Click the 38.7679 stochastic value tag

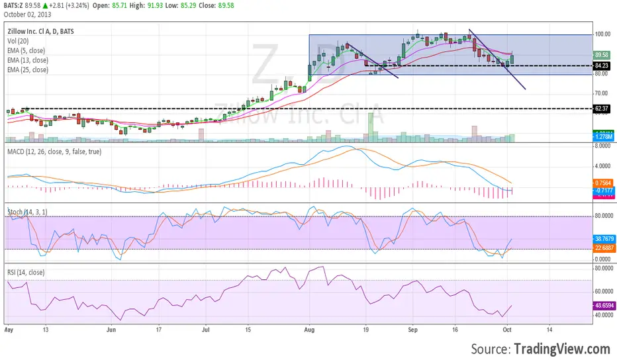tap(604, 239)
